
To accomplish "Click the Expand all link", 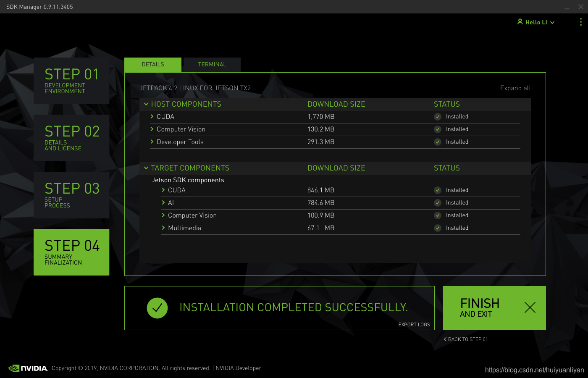I will pos(515,88).
